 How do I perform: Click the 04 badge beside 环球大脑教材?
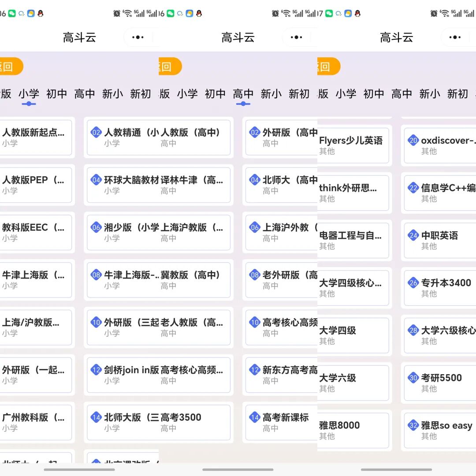point(96,180)
